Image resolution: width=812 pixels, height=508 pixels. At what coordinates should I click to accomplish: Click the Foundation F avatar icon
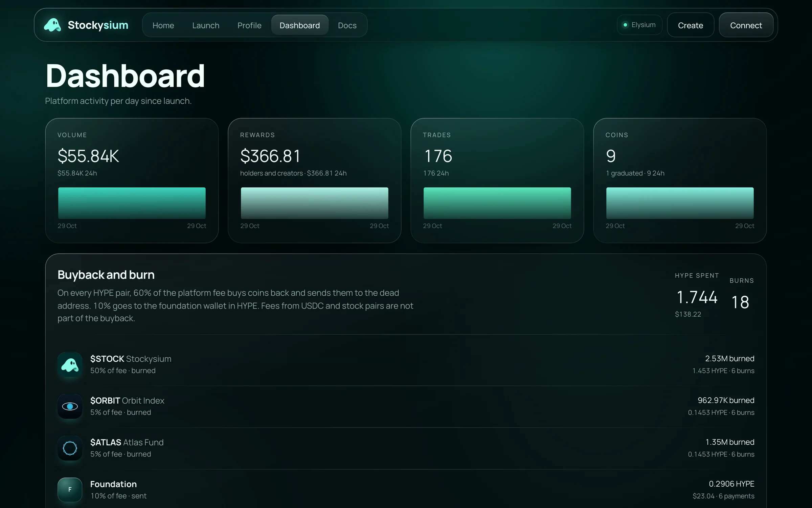click(x=70, y=490)
